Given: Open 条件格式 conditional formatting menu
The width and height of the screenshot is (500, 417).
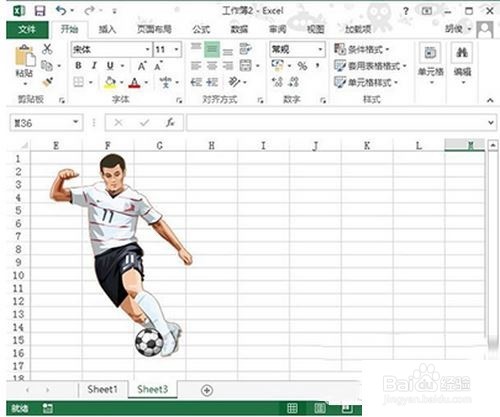Looking at the screenshot, I should [362, 49].
